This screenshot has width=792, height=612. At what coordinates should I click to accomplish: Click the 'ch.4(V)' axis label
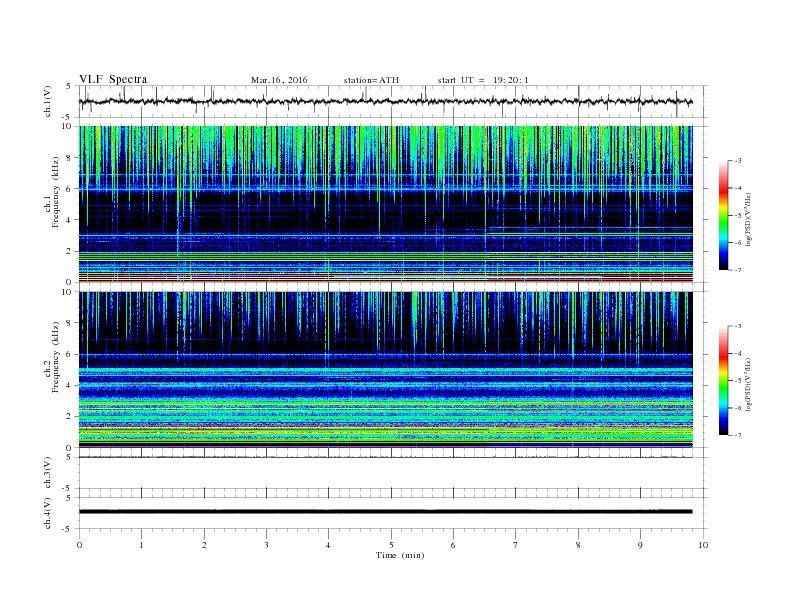tap(48, 513)
